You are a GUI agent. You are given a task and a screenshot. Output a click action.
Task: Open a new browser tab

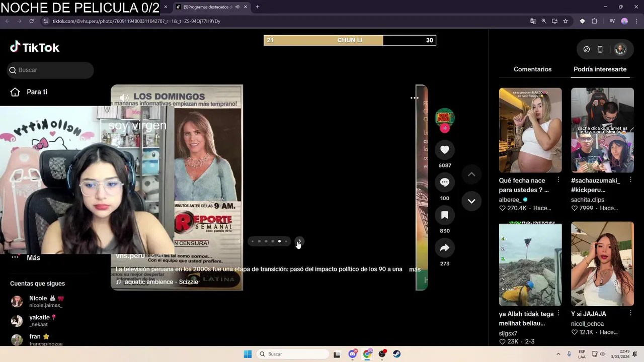[x=257, y=7]
